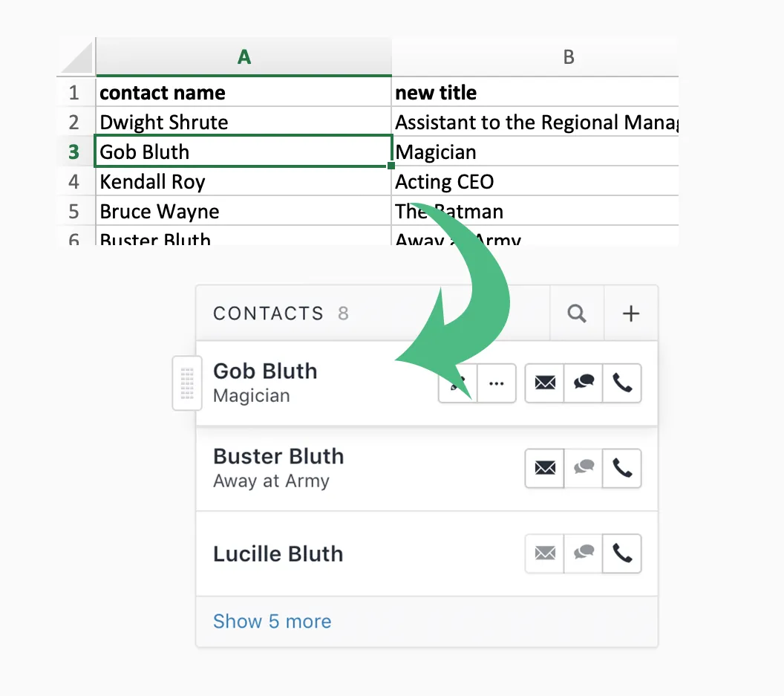Call Buster Bluth using the phone icon
This screenshot has height=696, width=784.
pos(622,469)
